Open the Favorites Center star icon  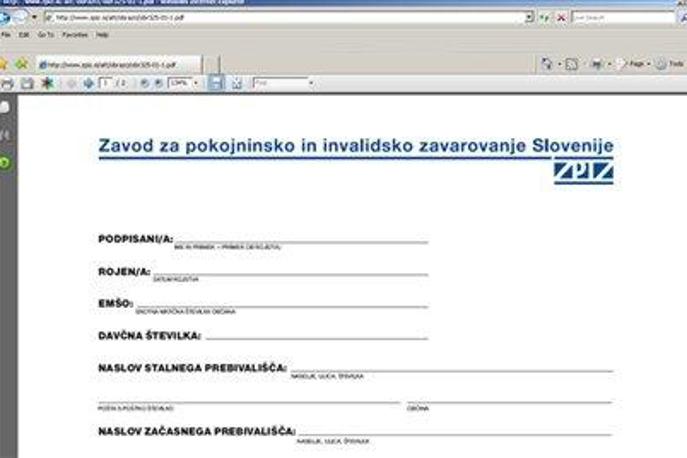coord(4,64)
